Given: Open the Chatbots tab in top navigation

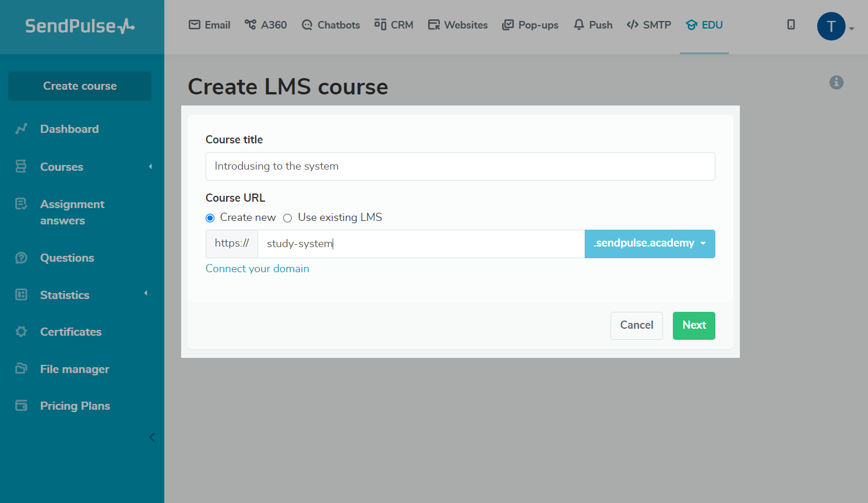Looking at the screenshot, I should click(x=330, y=25).
